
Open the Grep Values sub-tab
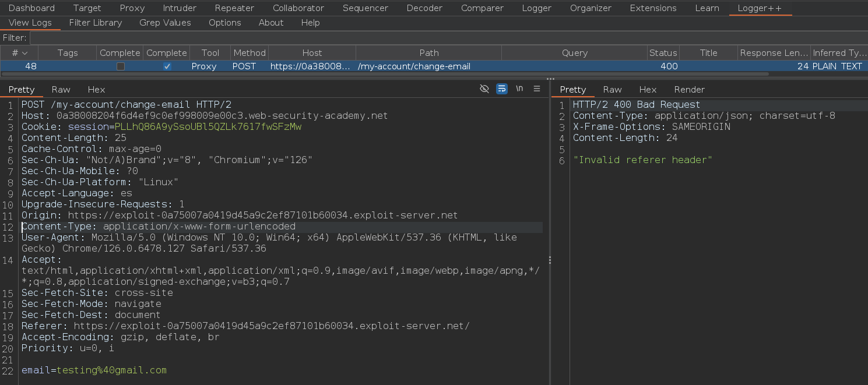[x=165, y=23]
